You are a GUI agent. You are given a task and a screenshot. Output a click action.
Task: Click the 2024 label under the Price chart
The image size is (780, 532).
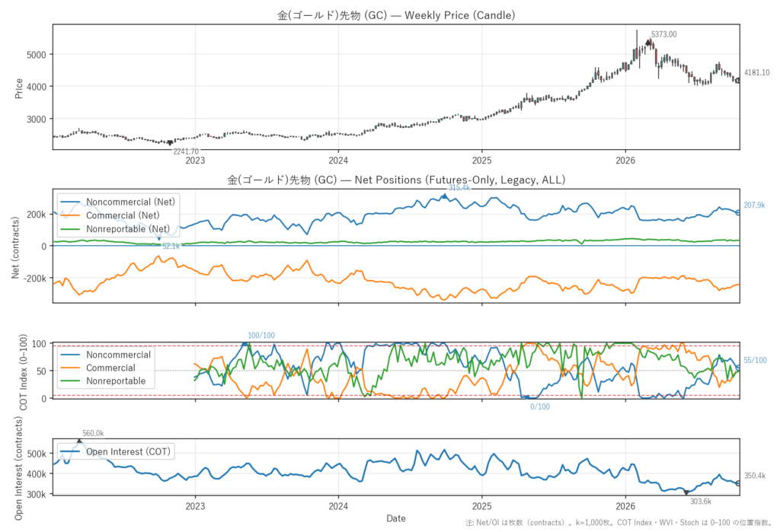point(338,160)
